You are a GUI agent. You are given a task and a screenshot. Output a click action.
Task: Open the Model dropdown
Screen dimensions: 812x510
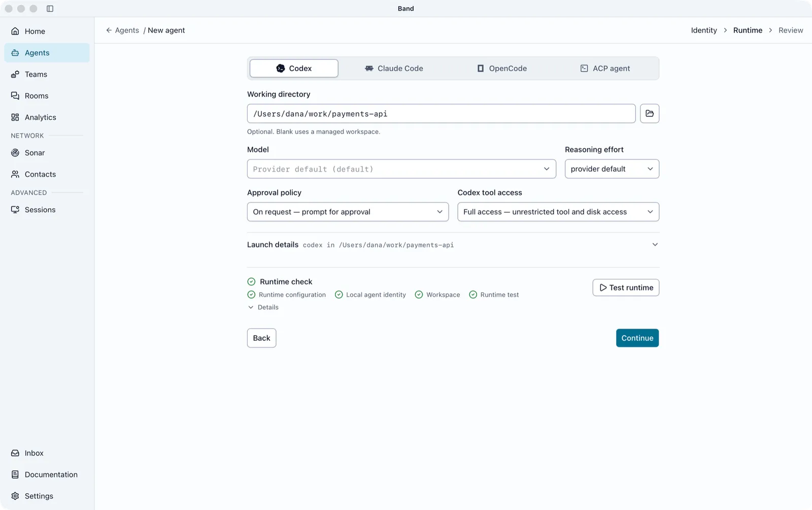click(401, 169)
